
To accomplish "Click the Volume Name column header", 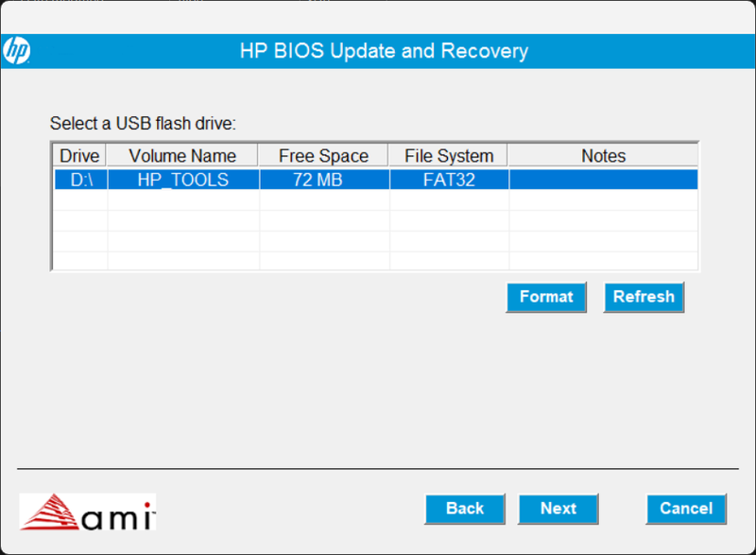I will [182, 156].
